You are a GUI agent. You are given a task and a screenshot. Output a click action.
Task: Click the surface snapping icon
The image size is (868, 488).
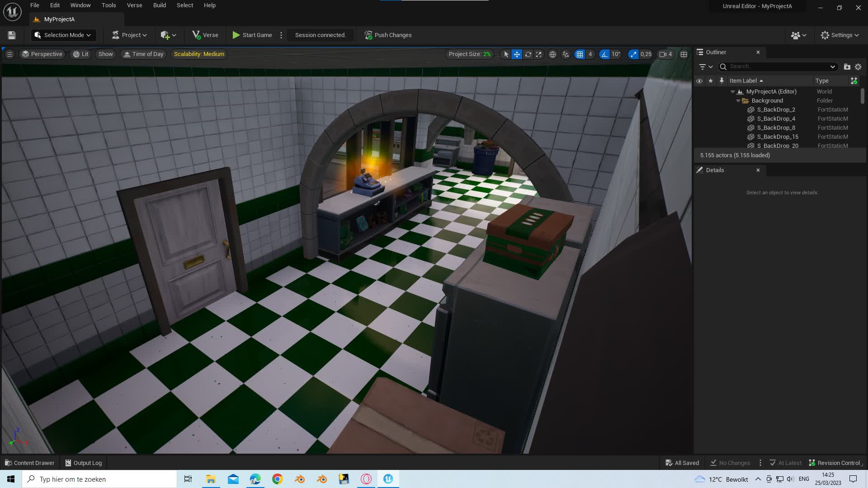pyautogui.click(x=566, y=54)
